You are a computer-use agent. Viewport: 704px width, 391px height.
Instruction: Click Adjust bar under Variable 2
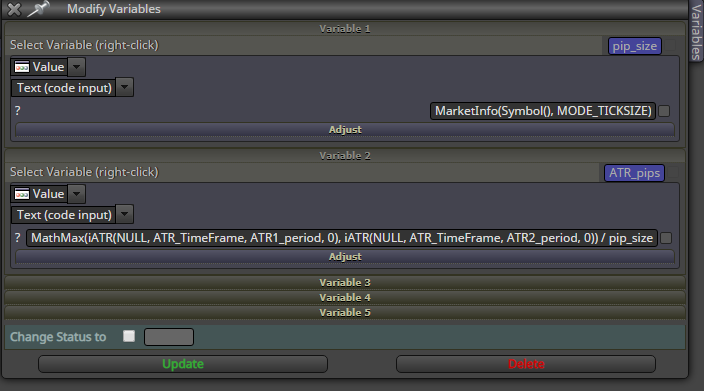pyautogui.click(x=345, y=257)
